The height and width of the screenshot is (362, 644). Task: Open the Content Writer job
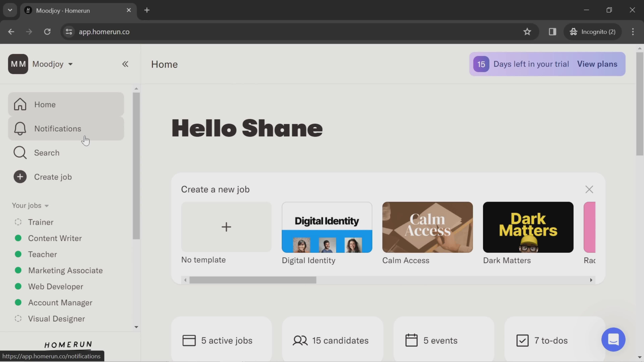55,238
